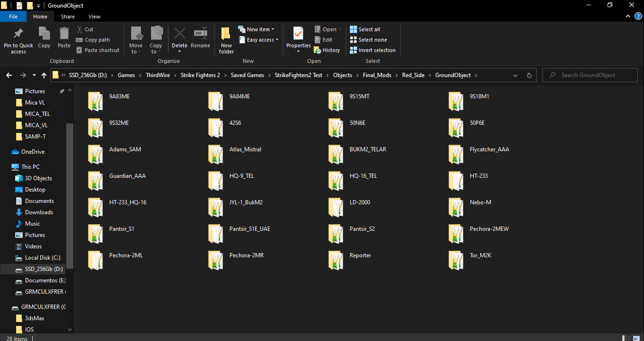Image resolution: width=644 pixels, height=341 pixels.
Task: Open Downloads in navigation pane
Action: [x=39, y=212]
